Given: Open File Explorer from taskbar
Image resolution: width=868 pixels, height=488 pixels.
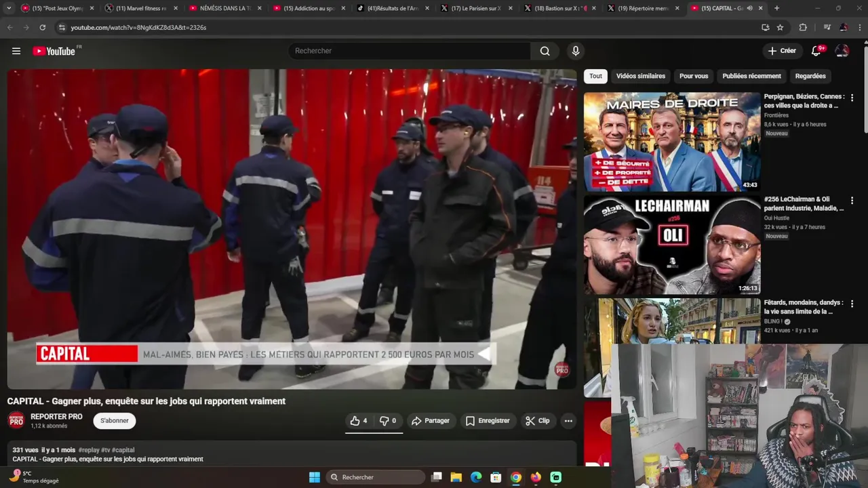Looking at the screenshot, I should (x=456, y=477).
